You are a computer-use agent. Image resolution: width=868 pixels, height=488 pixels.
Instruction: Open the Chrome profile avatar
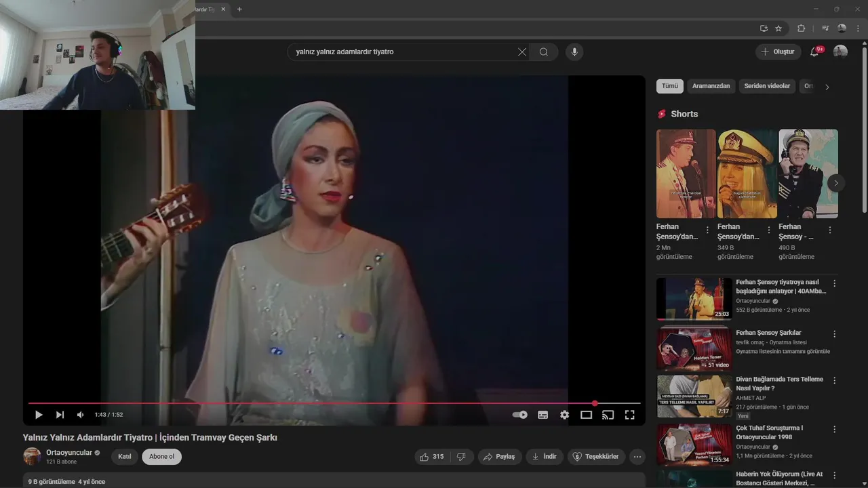pyautogui.click(x=842, y=28)
